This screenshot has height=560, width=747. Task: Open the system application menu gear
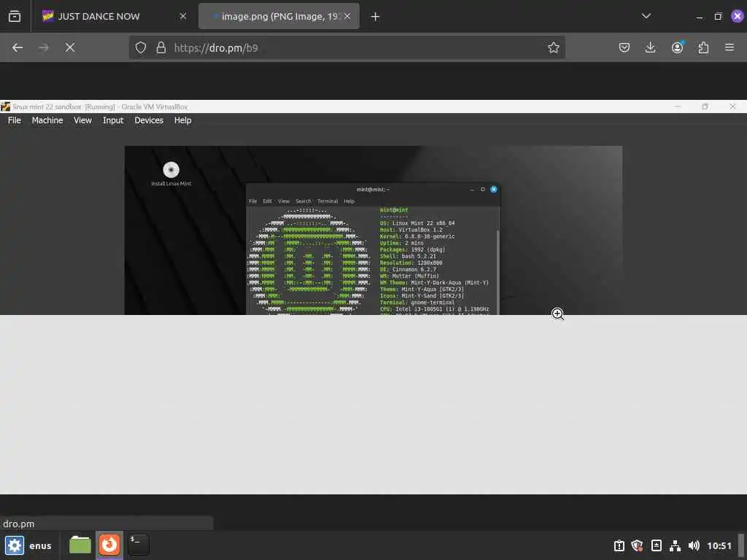[x=15, y=545]
